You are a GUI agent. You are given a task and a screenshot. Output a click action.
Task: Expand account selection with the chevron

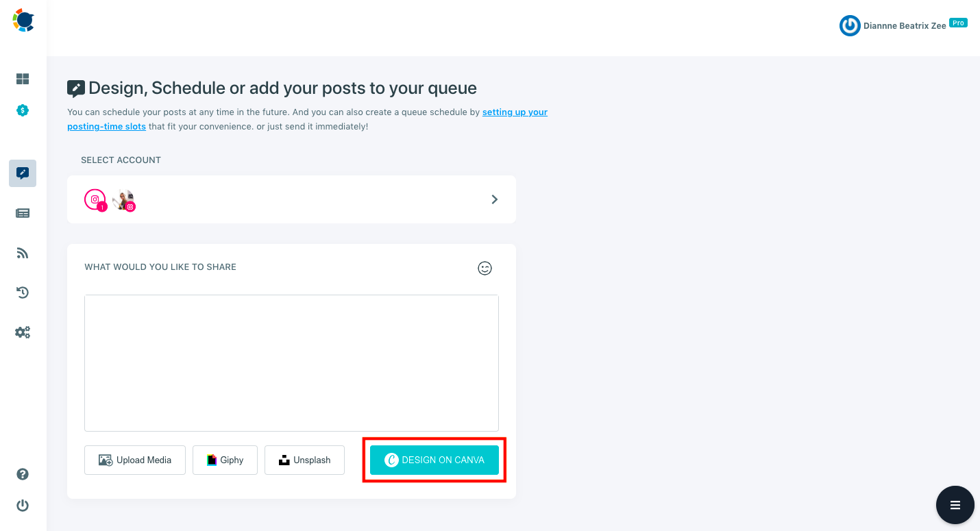[494, 199]
